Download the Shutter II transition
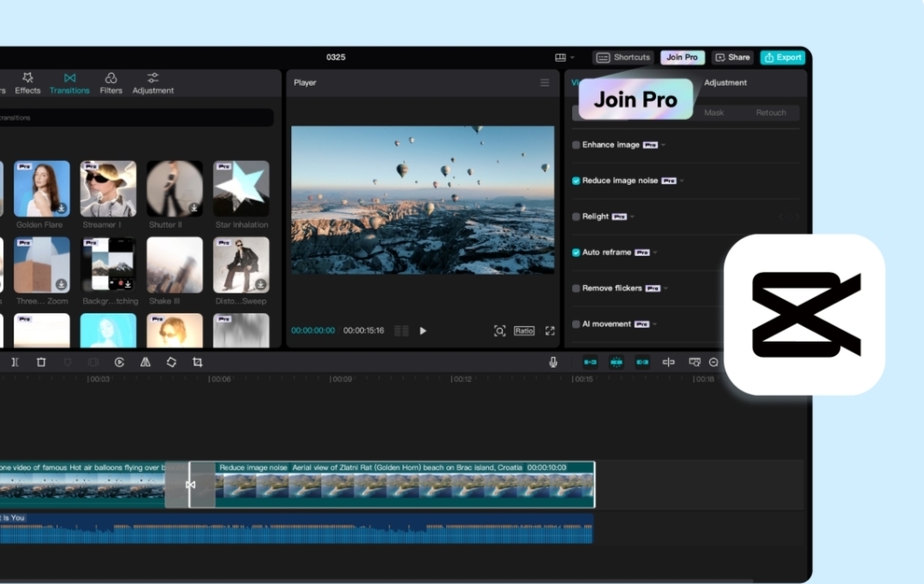The height and width of the screenshot is (584, 924). click(194, 208)
